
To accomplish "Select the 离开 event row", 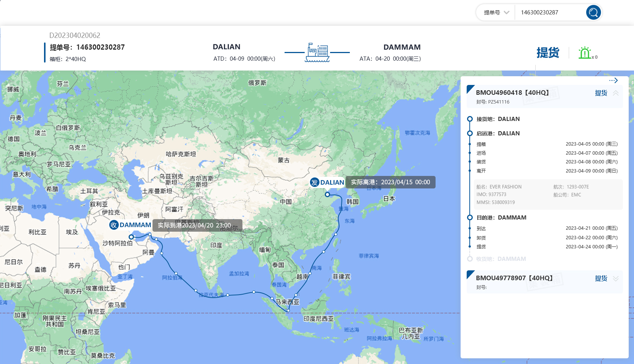I will (547, 171).
